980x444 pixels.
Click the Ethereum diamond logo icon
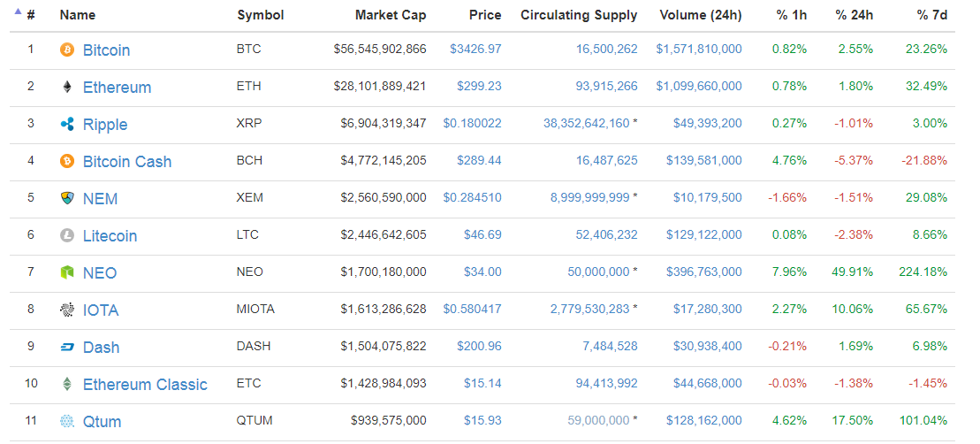click(67, 88)
